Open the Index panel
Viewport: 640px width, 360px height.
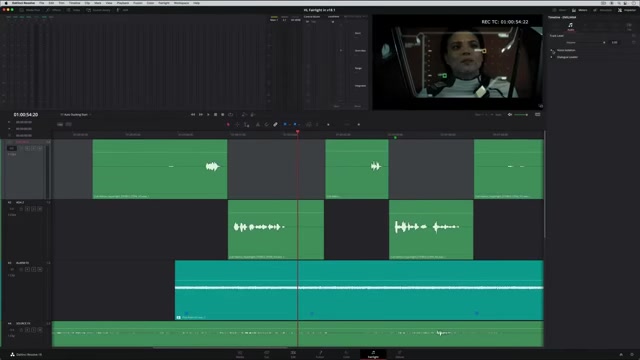(x=74, y=10)
